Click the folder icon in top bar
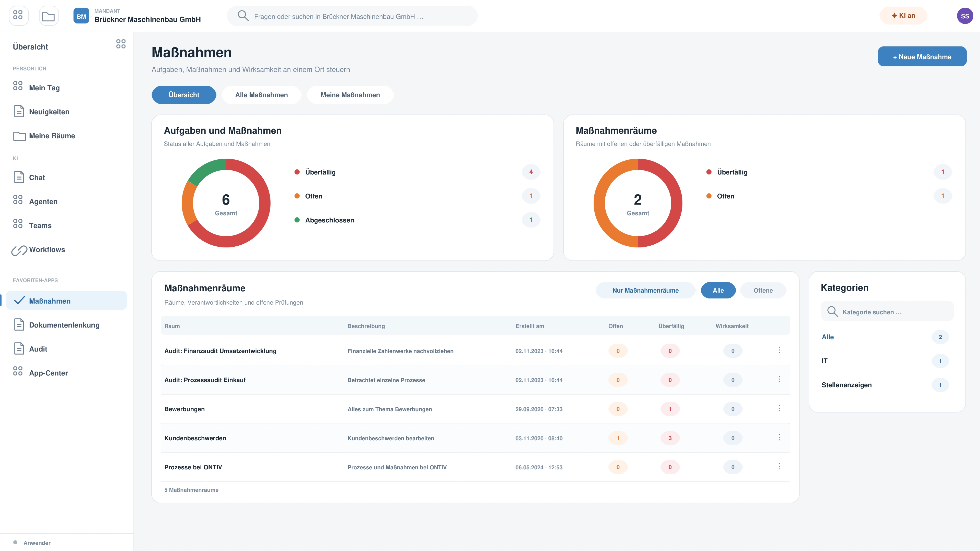The height and width of the screenshot is (551, 980). coord(48,16)
